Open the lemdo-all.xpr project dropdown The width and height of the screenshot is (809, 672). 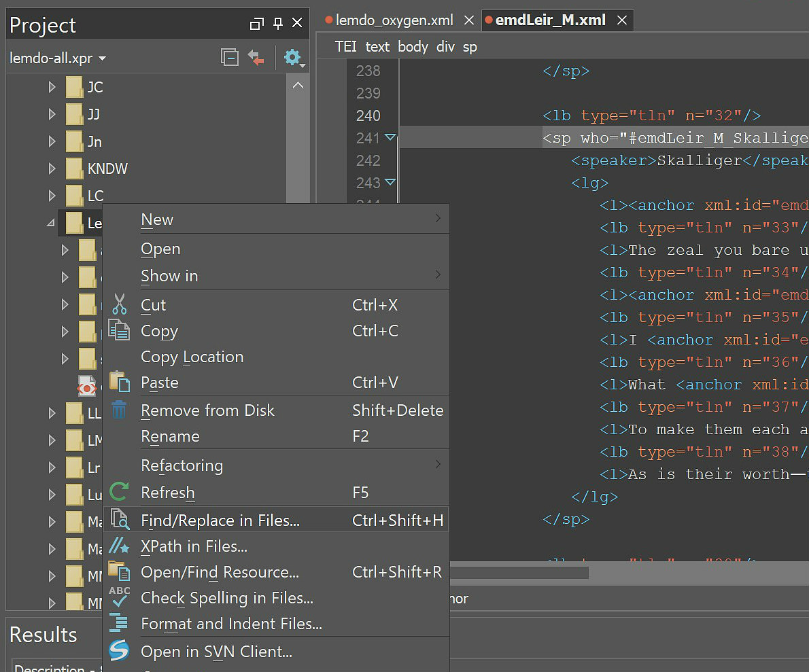tap(102, 58)
